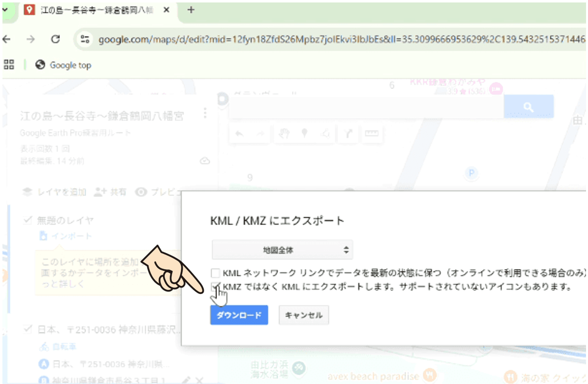The image size is (588, 384).
Task: Open the 地図全体 dropdown in export dialog
Action: [282, 250]
